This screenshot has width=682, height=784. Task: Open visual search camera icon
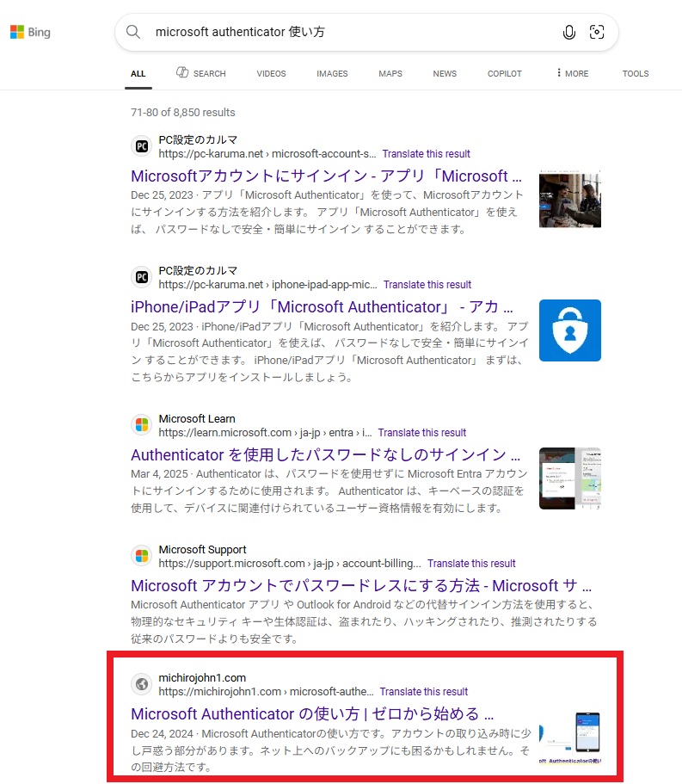click(597, 32)
